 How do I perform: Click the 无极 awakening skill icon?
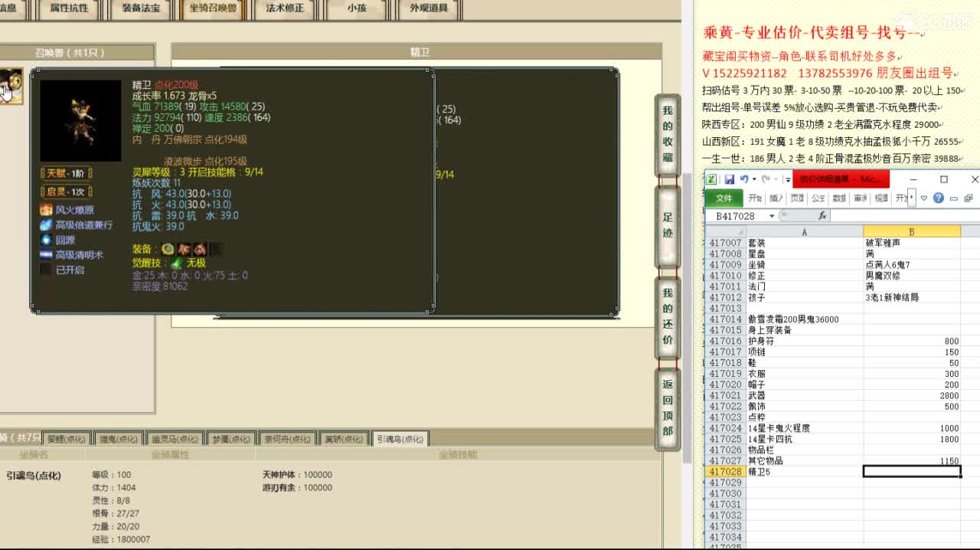[176, 263]
